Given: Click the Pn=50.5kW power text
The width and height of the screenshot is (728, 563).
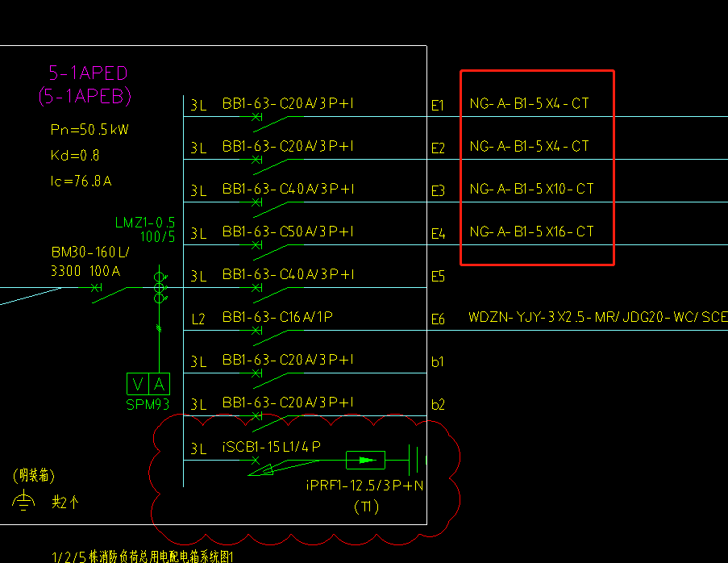Looking at the screenshot, I should click(x=89, y=129).
